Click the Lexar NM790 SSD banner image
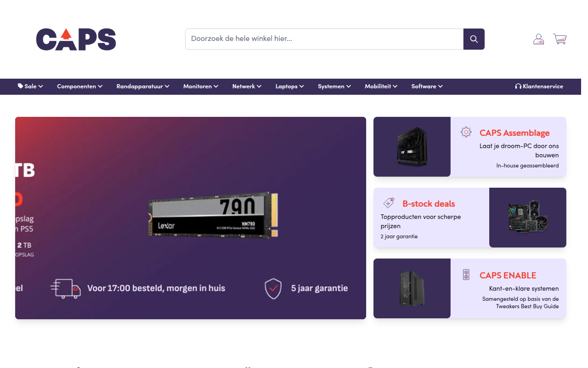The image size is (588, 368). [213, 214]
